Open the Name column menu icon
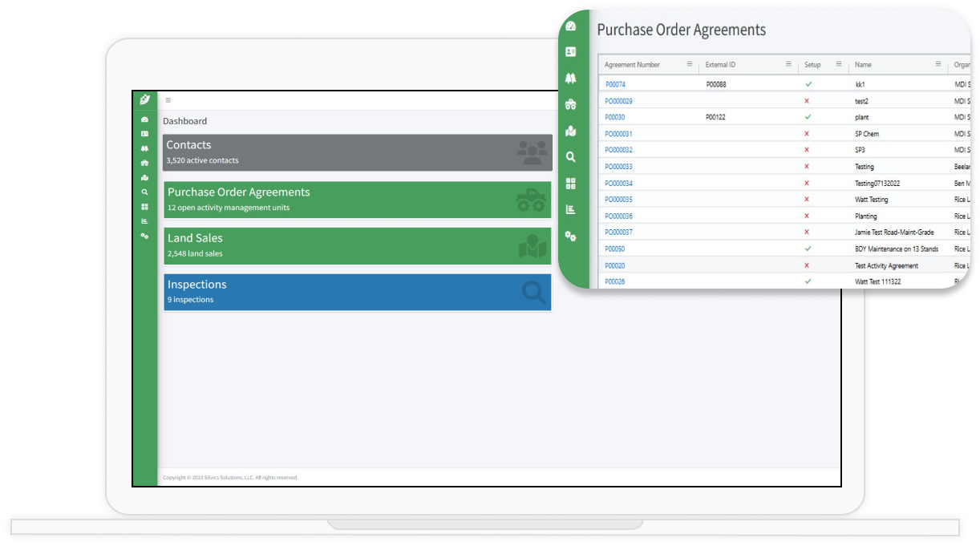The height and width of the screenshot is (546, 980). (937, 64)
